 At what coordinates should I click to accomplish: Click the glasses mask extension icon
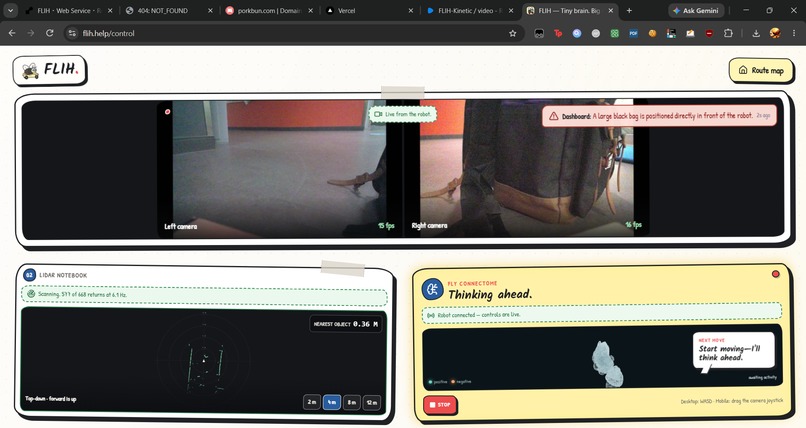point(539,33)
